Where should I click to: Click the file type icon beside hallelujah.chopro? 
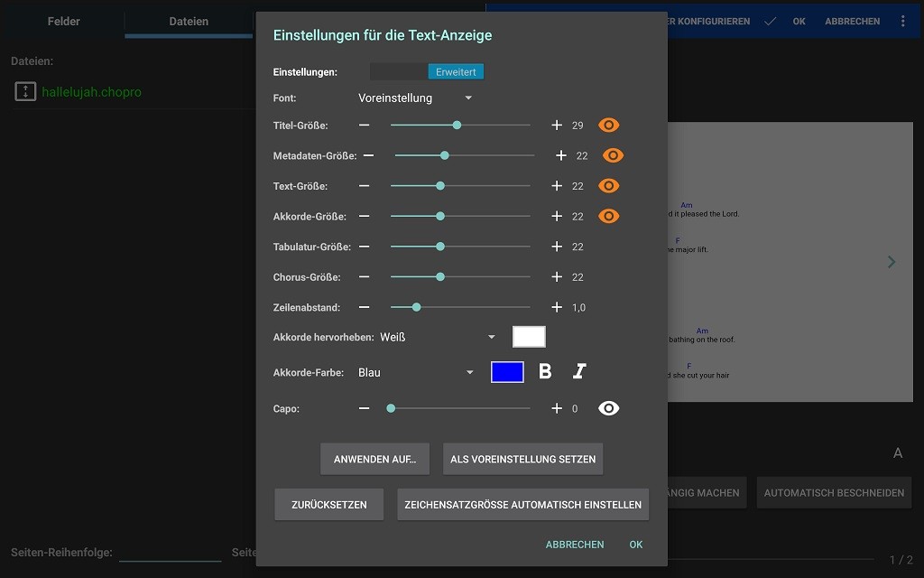pyautogui.click(x=25, y=91)
